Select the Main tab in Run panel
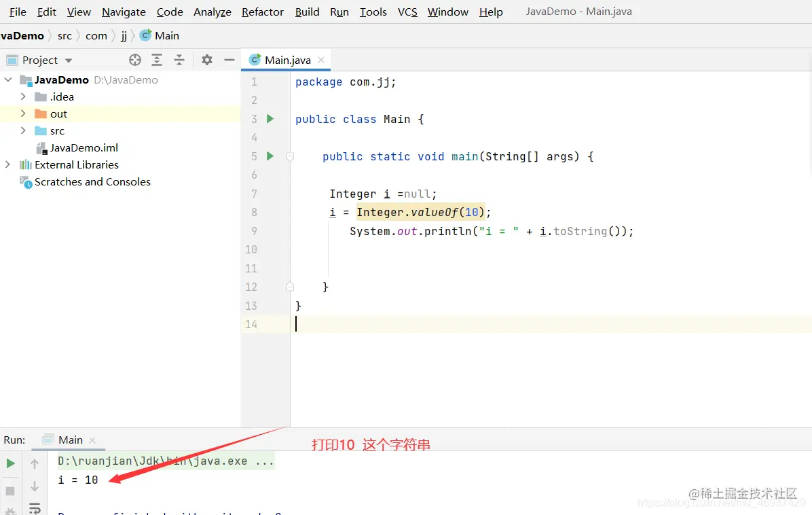This screenshot has height=515, width=812. tap(70, 440)
